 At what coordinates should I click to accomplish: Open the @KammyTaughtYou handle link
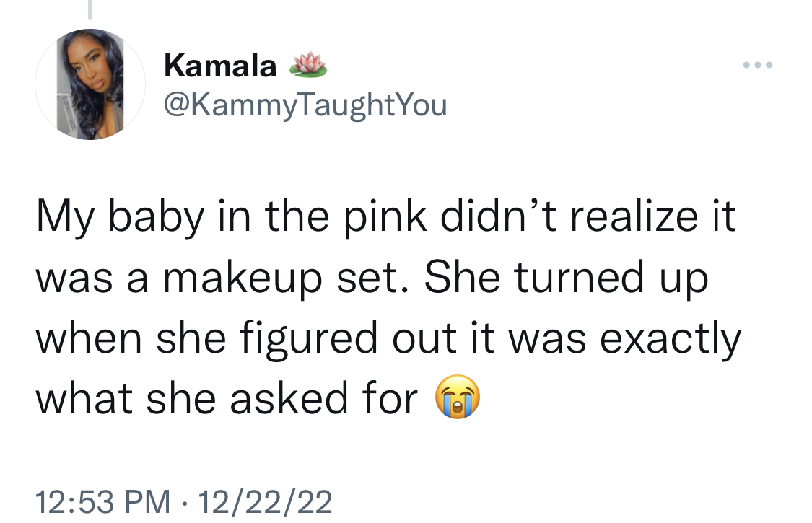pos(305,105)
